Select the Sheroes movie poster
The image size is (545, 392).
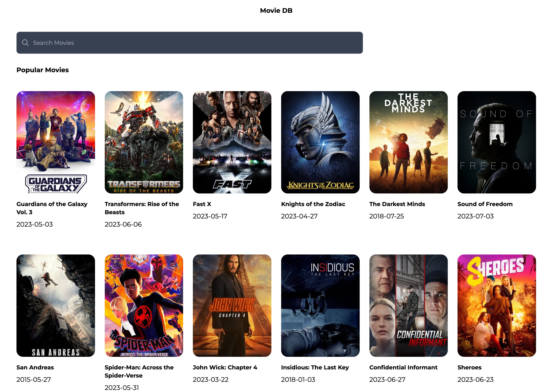click(497, 306)
